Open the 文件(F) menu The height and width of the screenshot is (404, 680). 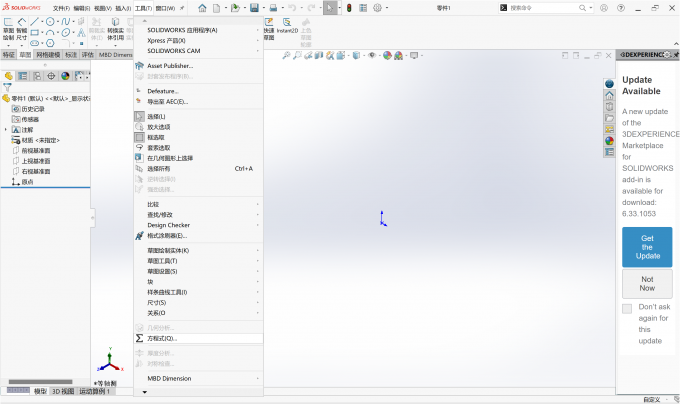tap(61, 8)
